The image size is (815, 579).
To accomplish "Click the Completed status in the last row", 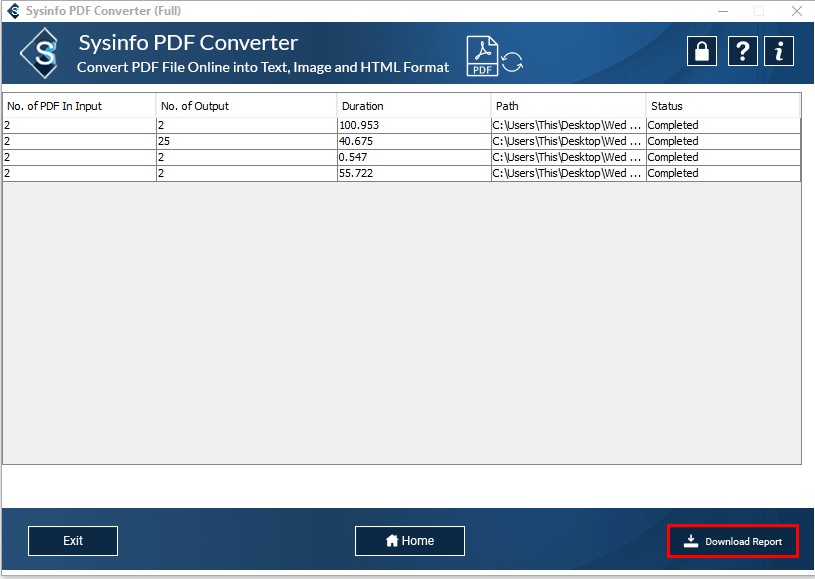I will (x=673, y=173).
